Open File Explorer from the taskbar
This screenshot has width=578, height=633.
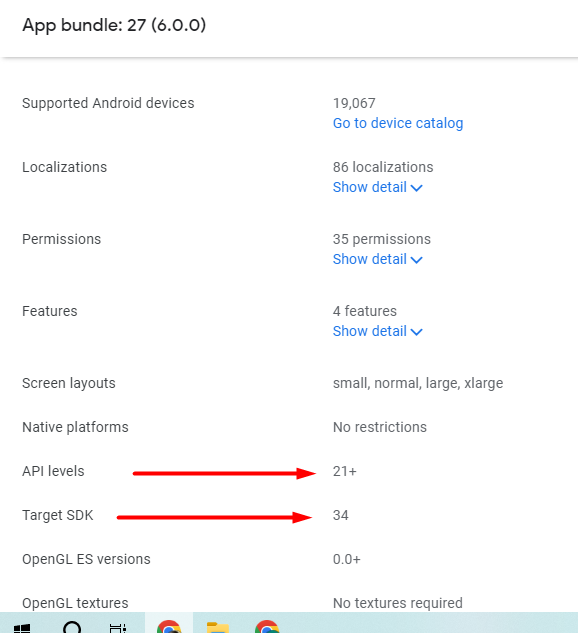click(218, 627)
